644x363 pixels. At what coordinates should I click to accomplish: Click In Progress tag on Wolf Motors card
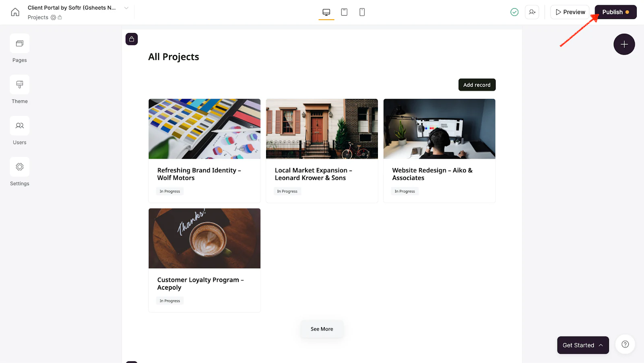(170, 191)
